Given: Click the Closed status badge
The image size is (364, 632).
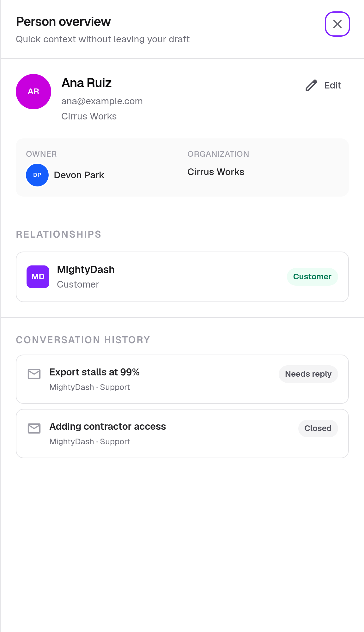Looking at the screenshot, I should coord(318,428).
